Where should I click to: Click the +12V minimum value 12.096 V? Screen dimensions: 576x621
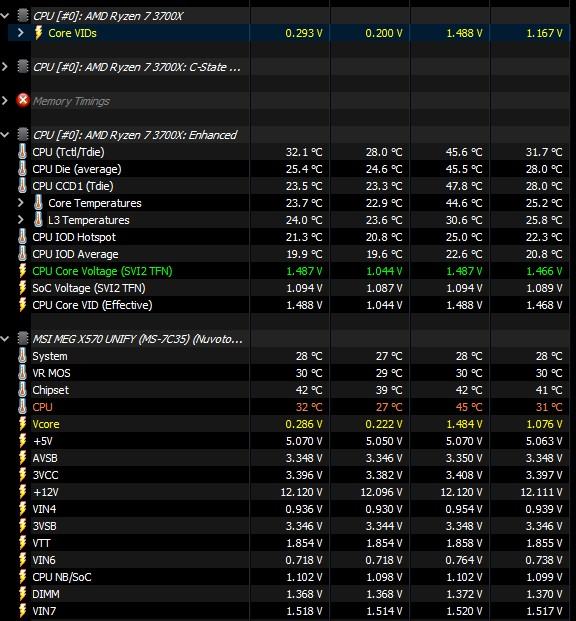coord(381,492)
